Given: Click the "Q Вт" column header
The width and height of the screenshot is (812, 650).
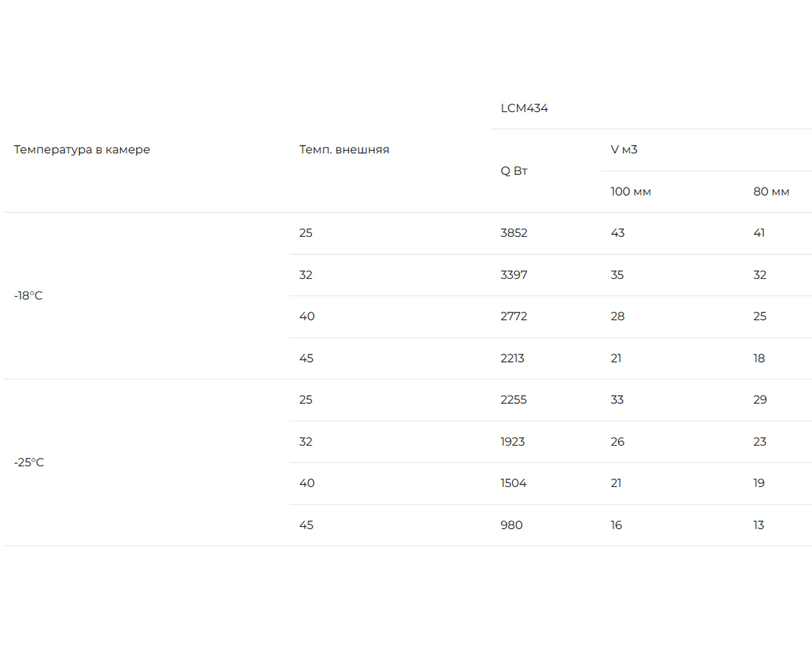Looking at the screenshot, I should [514, 171].
